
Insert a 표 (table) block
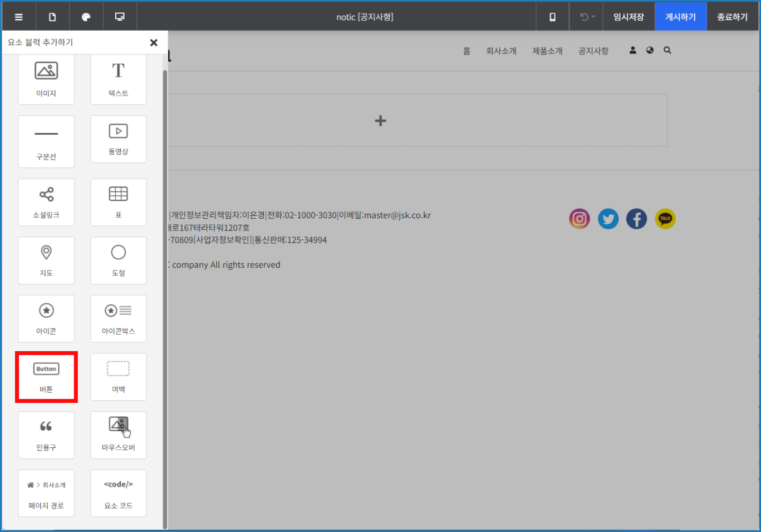[119, 202]
